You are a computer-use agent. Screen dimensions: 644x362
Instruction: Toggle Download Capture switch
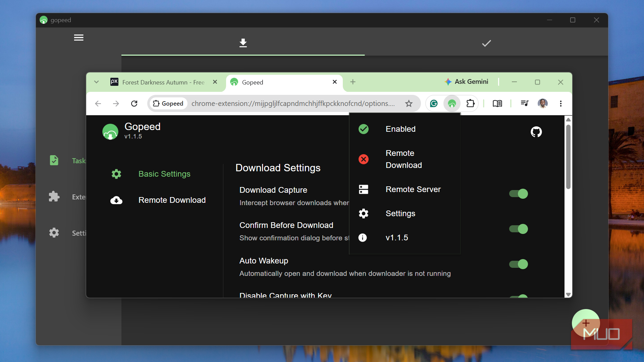519,194
